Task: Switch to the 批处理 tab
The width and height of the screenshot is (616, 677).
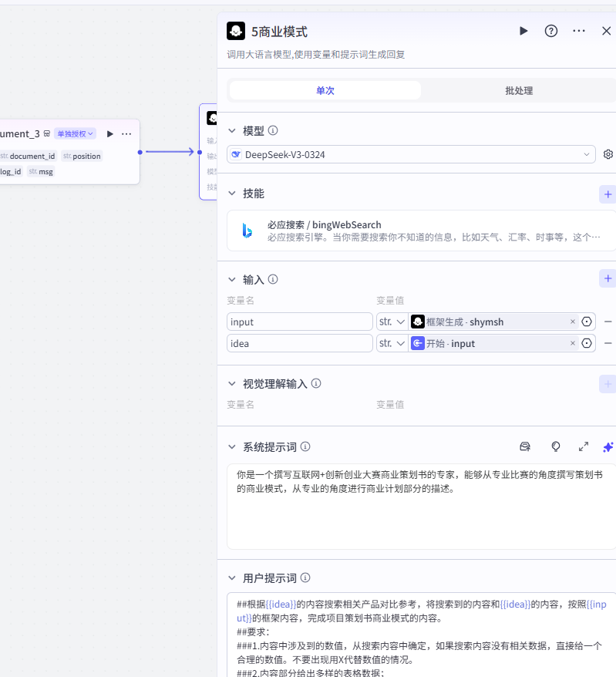Action: pyautogui.click(x=519, y=91)
